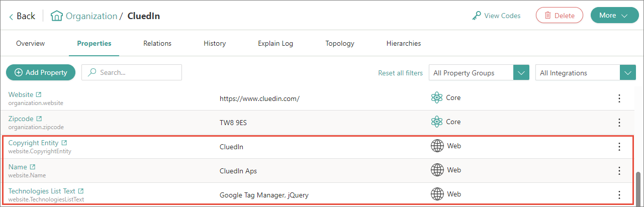The height and width of the screenshot is (207, 644).
Task: Click the key icon for View Codes
Action: coord(477,16)
